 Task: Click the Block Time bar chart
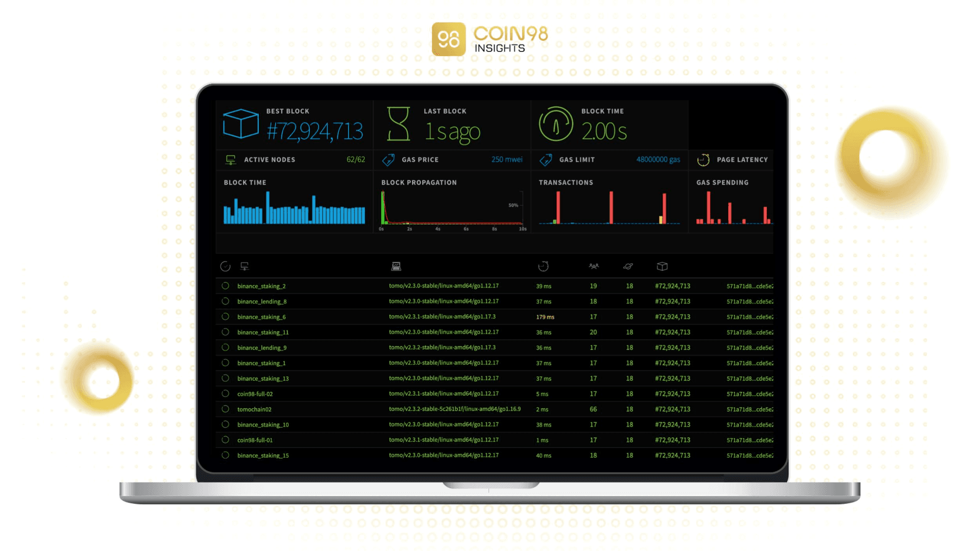tap(294, 208)
